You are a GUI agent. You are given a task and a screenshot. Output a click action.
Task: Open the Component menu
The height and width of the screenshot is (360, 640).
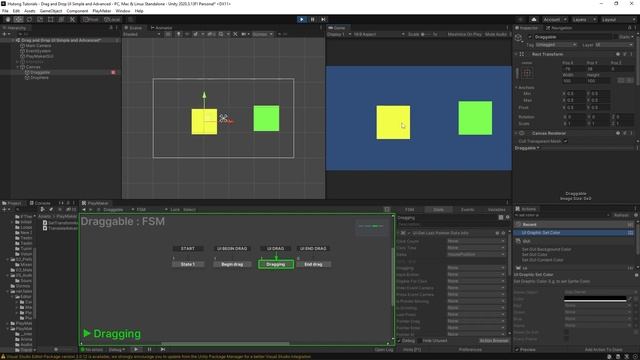click(x=77, y=11)
